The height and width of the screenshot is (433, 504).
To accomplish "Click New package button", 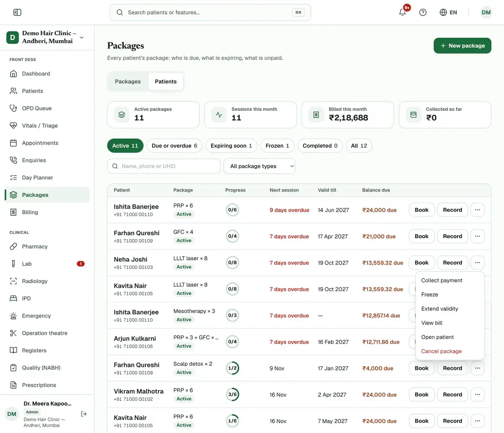I will pos(462,46).
